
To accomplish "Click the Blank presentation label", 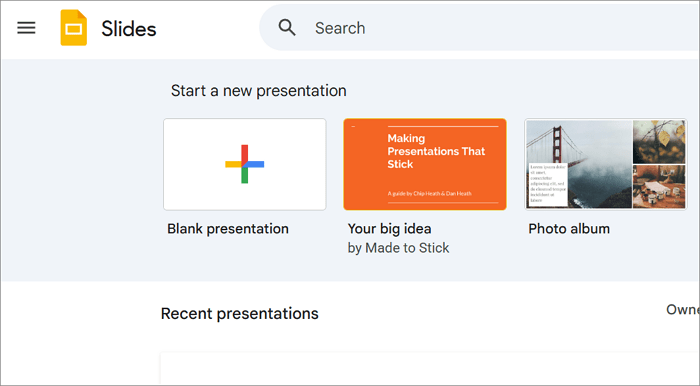I will point(228,229).
